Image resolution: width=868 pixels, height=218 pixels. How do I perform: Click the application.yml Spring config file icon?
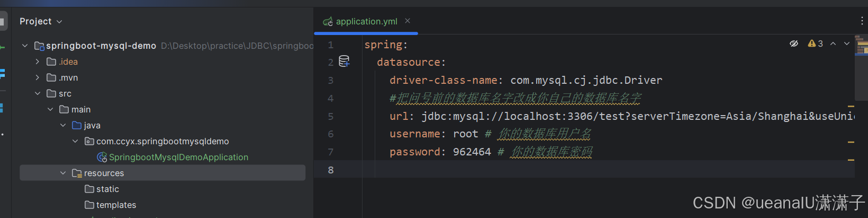328,21
